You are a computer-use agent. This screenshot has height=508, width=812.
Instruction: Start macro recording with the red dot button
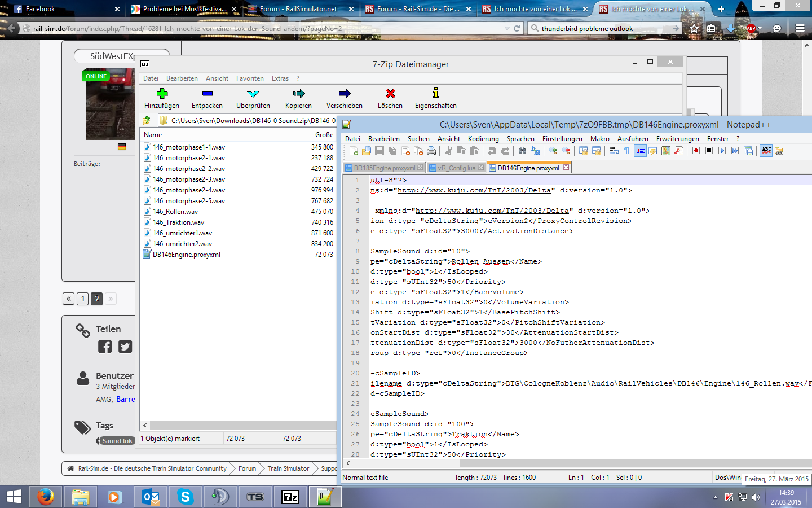pos(696,151)
